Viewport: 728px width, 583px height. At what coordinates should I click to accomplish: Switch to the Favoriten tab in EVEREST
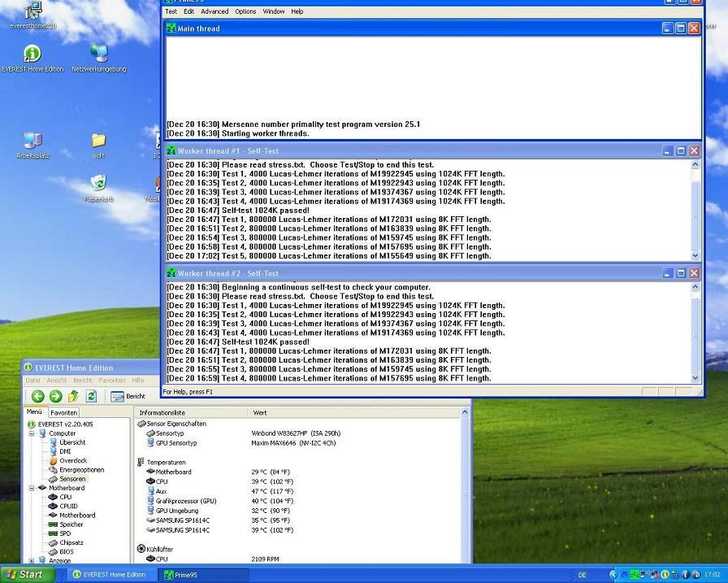tap(63, 412)
